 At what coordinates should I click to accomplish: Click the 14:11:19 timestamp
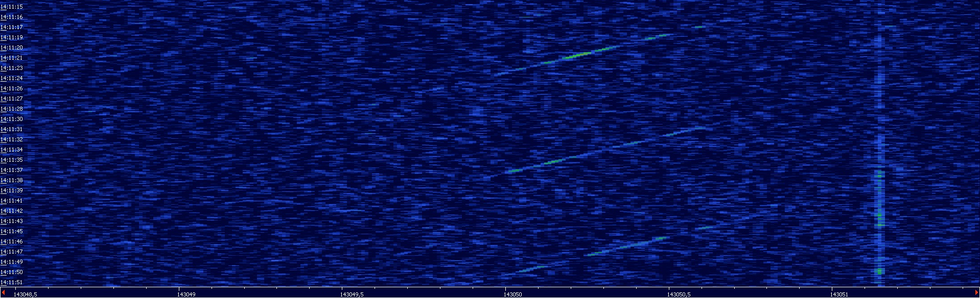(12, 37)
